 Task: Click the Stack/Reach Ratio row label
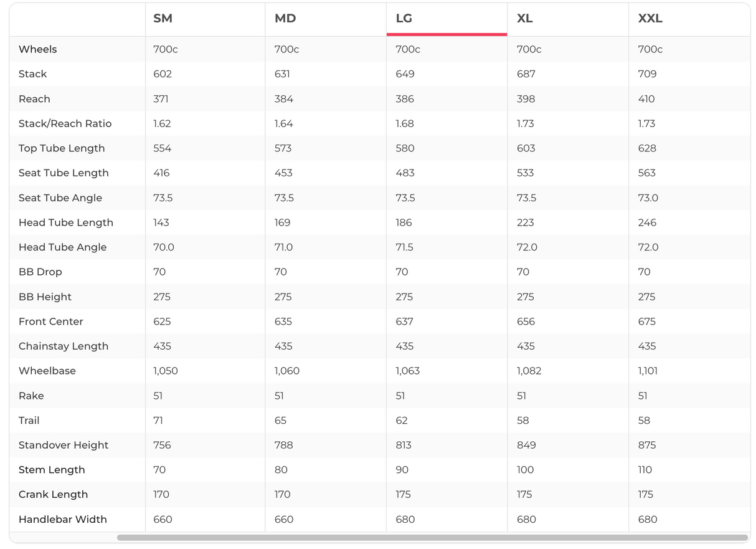point(65,123)
